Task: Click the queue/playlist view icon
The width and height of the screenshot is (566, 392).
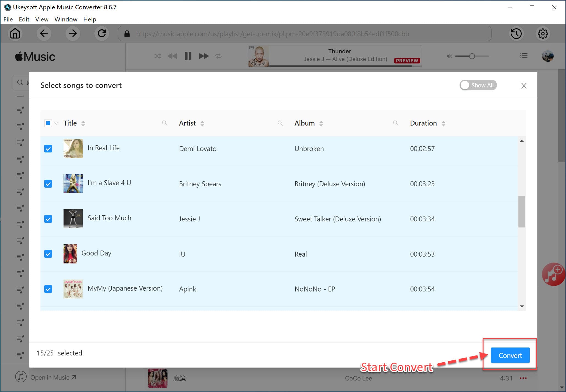Action: pyautogui.click(x=524, y=56)
